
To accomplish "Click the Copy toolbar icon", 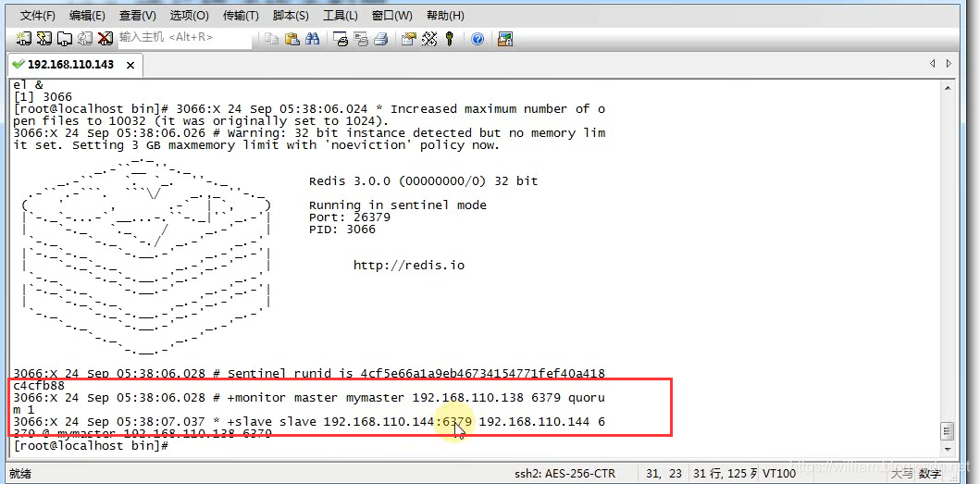I will tap(271, 39).
